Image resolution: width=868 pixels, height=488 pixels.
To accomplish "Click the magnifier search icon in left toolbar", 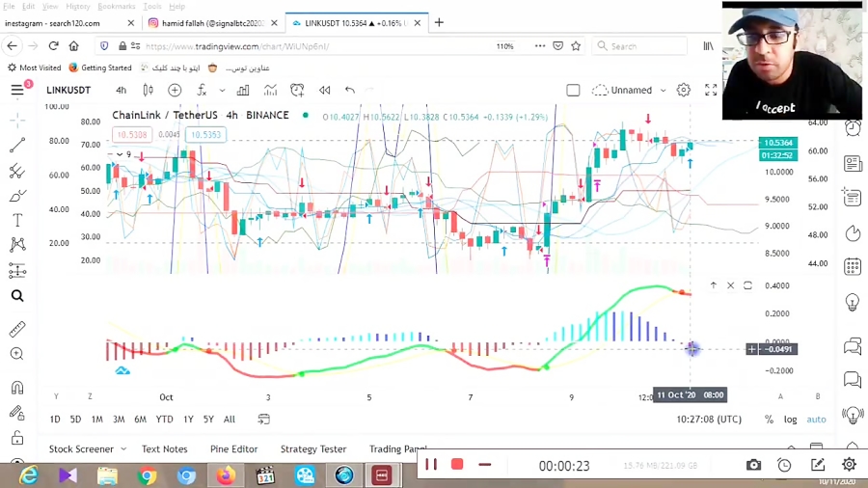I will coord(17,296).
